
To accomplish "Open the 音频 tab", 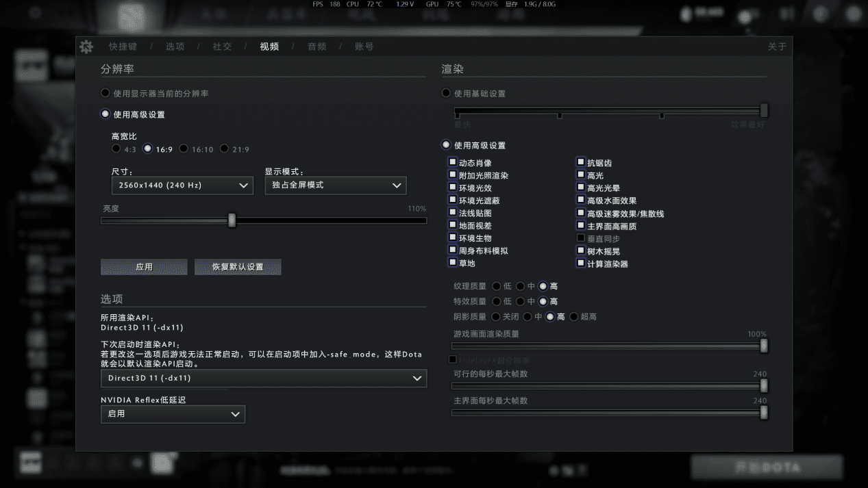I will (x=317, y=47).
